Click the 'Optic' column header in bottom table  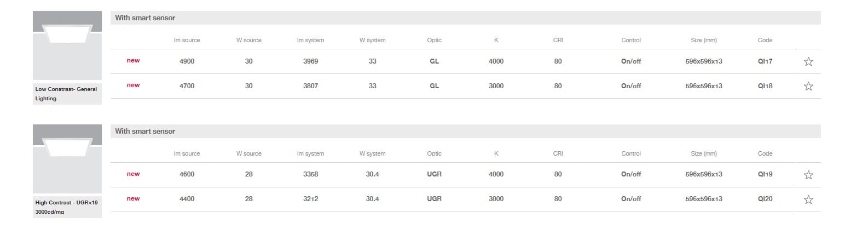click(434, 153)
